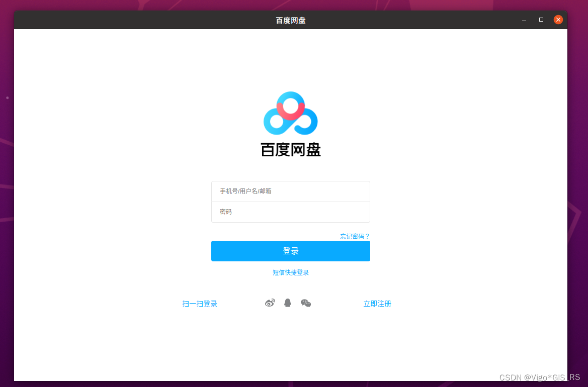Image resolution: width=588 pixels, height=387 pixels.
Task: Open 立即注册 registration link
Action: point(377,303)
